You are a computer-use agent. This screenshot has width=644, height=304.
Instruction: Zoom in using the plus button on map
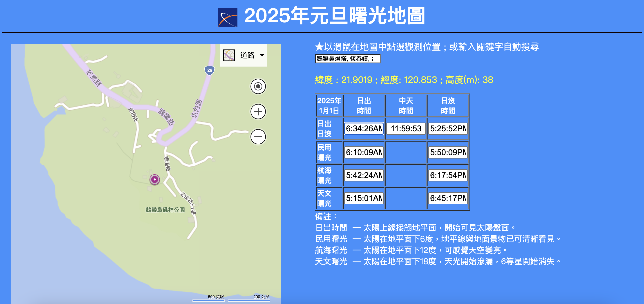[258, 112]
